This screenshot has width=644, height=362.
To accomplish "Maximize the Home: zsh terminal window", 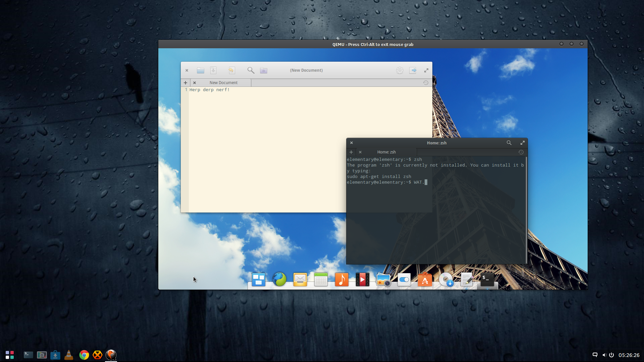I will coord(523,143).
